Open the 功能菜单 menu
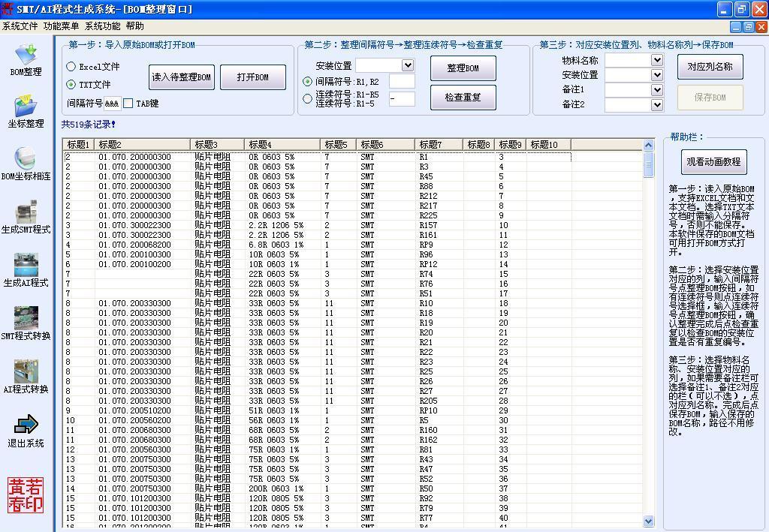 tap(61, 26)
